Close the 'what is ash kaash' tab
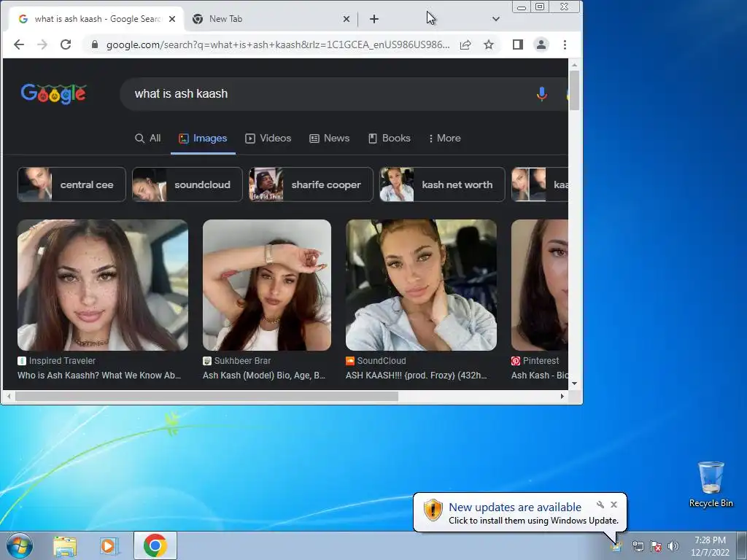The width and height of the screenshot is (747, 560). pos(172,19)
